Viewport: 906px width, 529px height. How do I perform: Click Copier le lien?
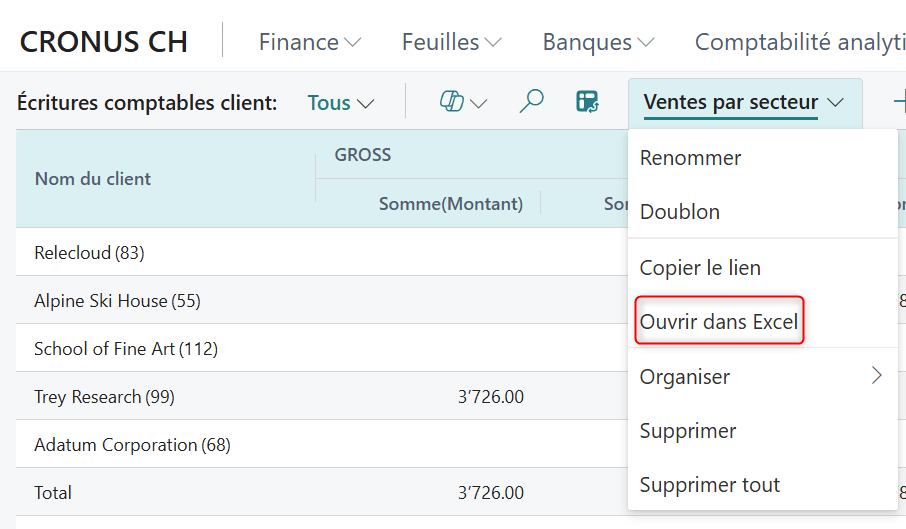tap(700, 268)
